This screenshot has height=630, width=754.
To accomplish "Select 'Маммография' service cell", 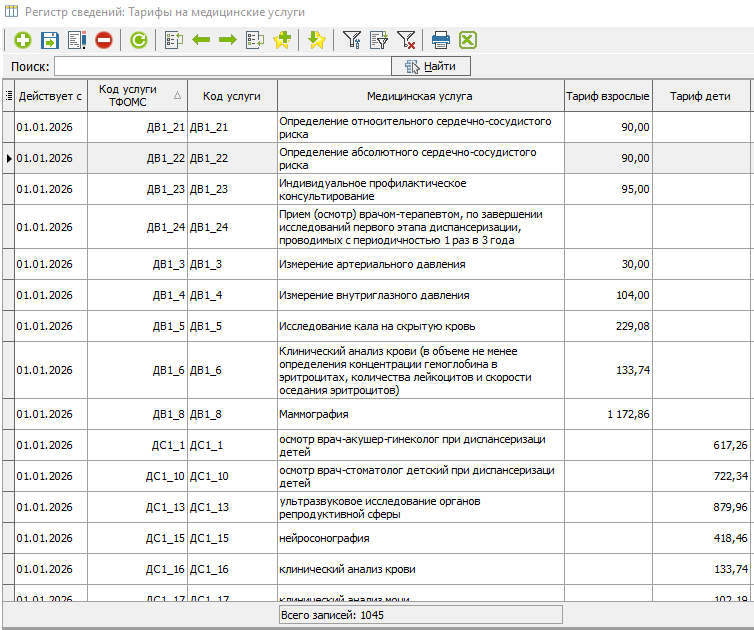I will pyautogui.click(x=420, y=414).
